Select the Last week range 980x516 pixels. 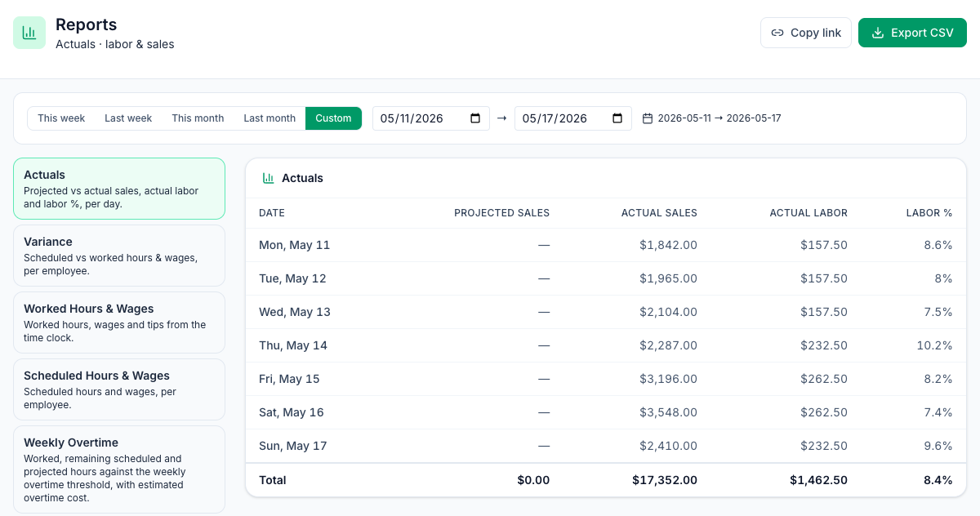click(128, 118)
